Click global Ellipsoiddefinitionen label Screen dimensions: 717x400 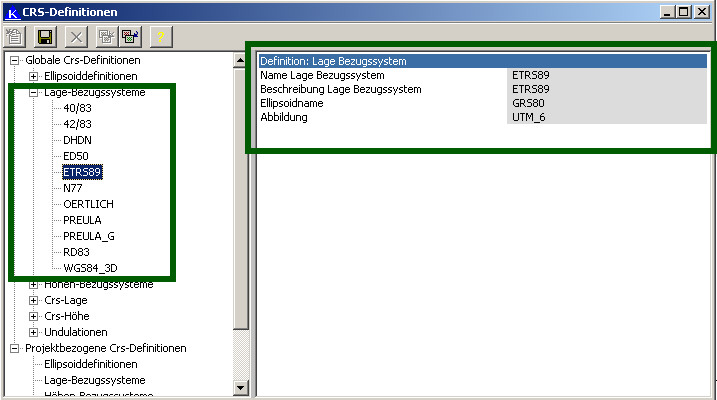pos(91,76)
